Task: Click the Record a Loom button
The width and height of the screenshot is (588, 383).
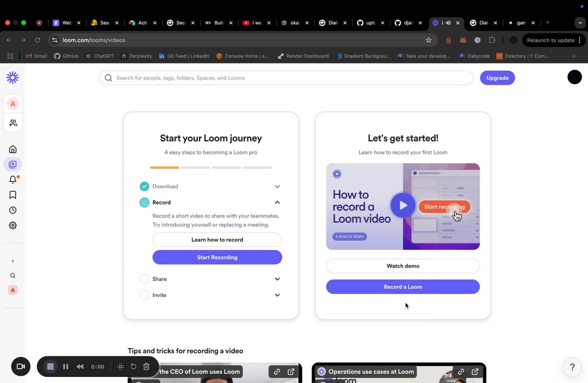Action: click(403, 286)
